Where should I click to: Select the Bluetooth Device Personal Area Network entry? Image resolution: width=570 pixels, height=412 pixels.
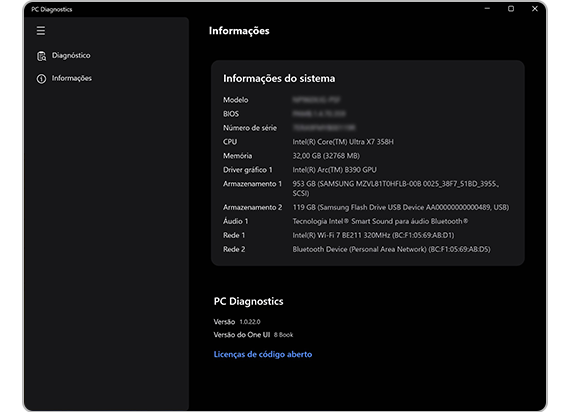coord(392,249)
